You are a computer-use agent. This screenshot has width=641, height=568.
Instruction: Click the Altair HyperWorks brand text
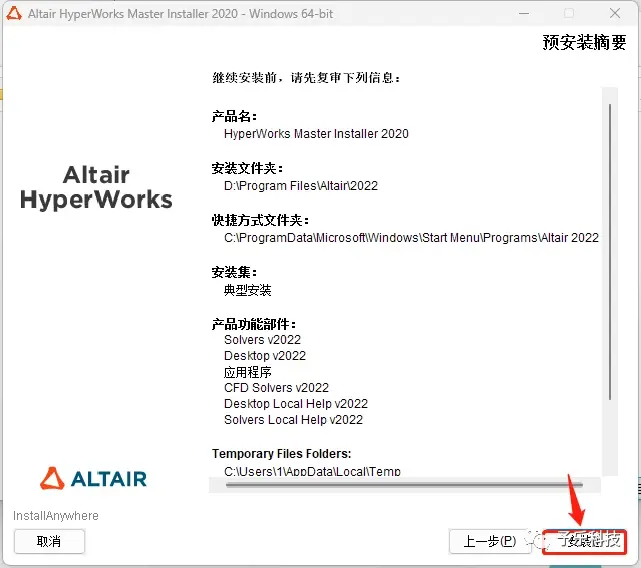click(x=96, y=188)
